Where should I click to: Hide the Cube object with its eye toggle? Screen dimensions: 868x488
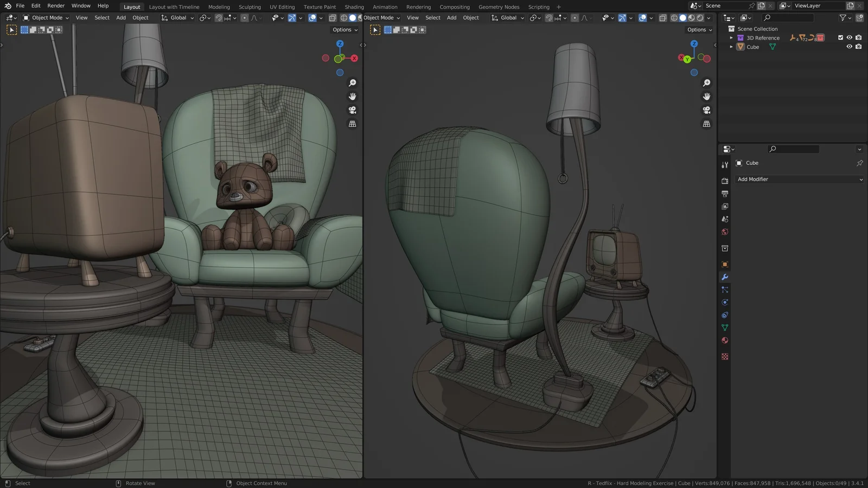click(849, 47)
